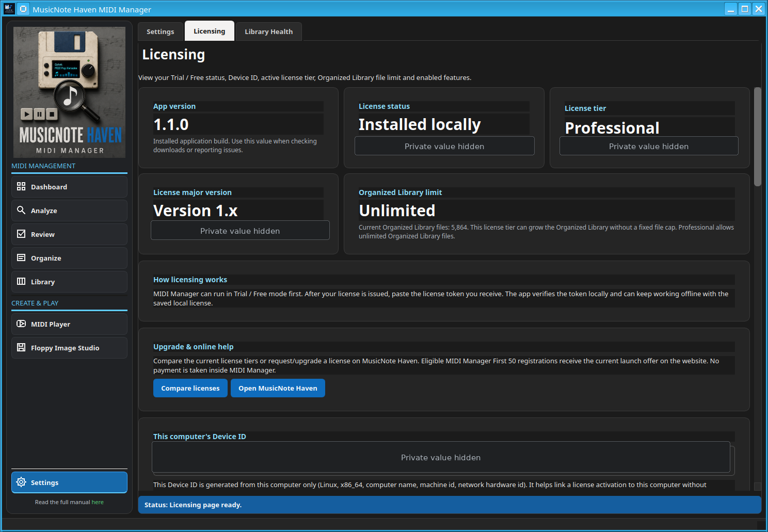Click the 'Version 1.x' value

click(x=196, y=211)
